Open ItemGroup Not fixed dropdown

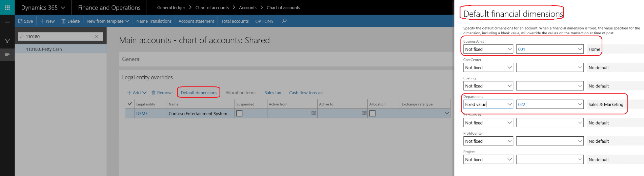point(488,123)
